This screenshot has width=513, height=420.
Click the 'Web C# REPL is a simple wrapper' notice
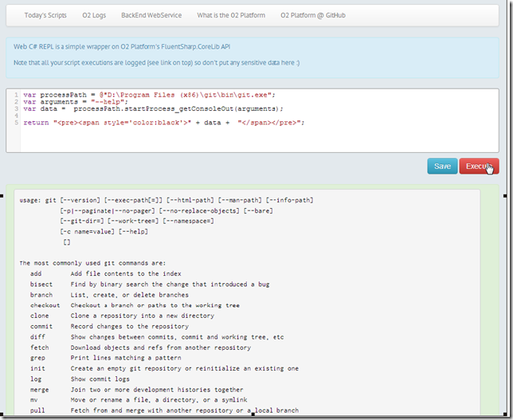coord(122,47)
